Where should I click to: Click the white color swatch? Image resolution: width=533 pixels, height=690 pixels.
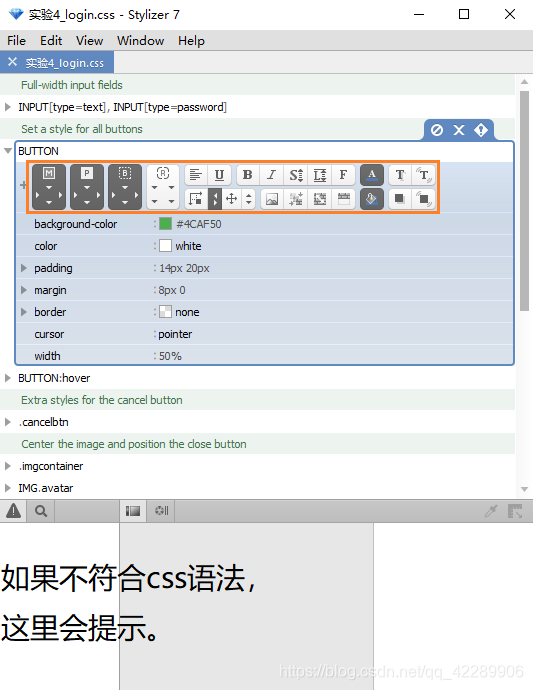pos(165,246)
